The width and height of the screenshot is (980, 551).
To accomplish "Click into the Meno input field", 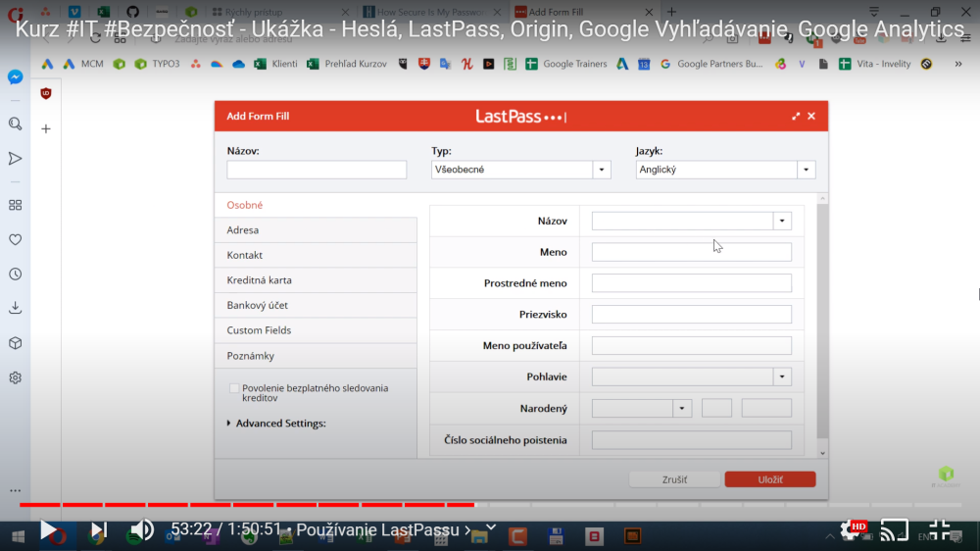I will [691, 252].
